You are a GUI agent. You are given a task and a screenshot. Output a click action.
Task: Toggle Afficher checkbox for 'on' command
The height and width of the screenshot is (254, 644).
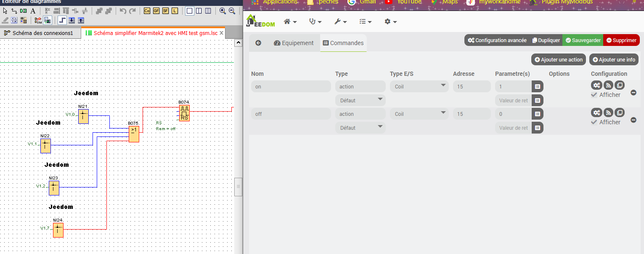(x=594, y=95)
